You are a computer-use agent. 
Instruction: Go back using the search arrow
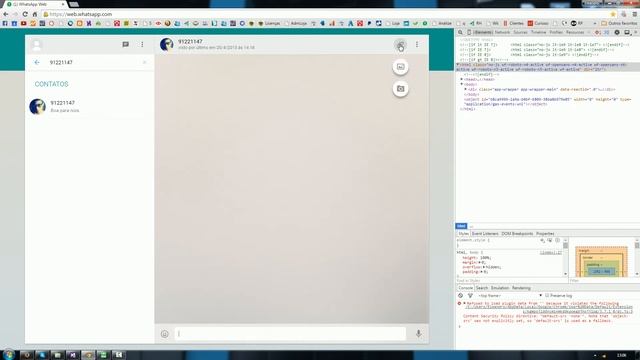pyautogui.click(x=37, y=62)
